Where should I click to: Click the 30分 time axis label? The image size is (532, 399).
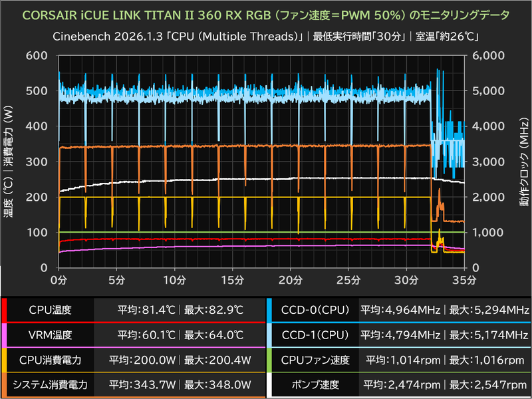pos(406,280)
